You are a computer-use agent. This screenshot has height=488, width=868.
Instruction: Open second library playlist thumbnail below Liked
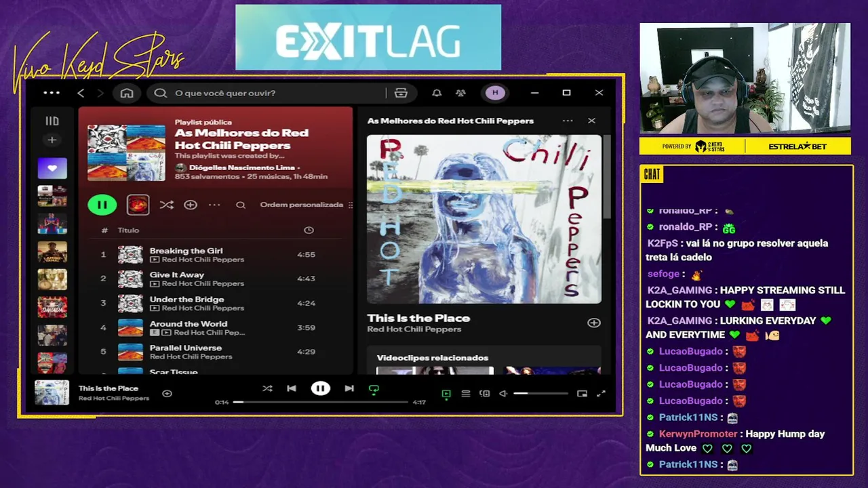(x=52, y=224)
